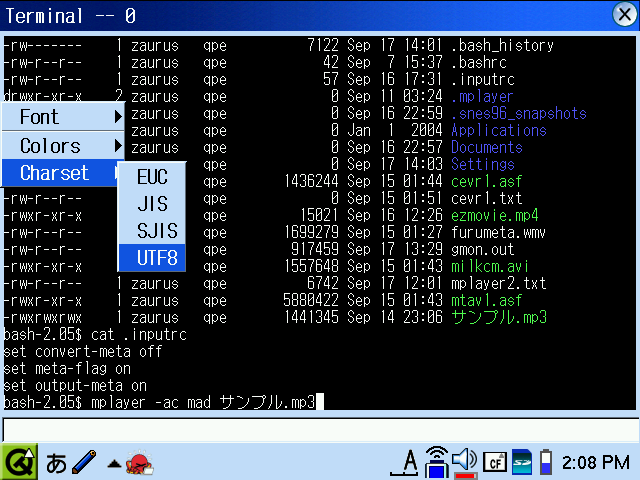
Task: Click the file size 5880422
Action: [x=311, y=300]
